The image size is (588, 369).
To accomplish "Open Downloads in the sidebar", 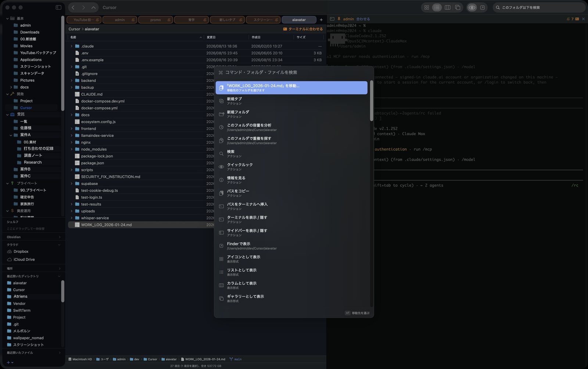I will (29, 32).
